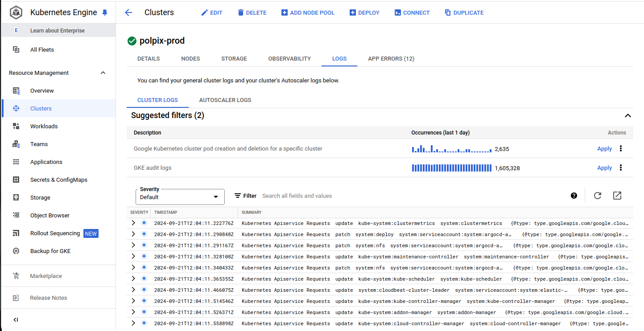Click the severity icon of the 12:04:11.222776Z log
The width and height of the screenshot is (644, 331).
(x=144, y=223)
